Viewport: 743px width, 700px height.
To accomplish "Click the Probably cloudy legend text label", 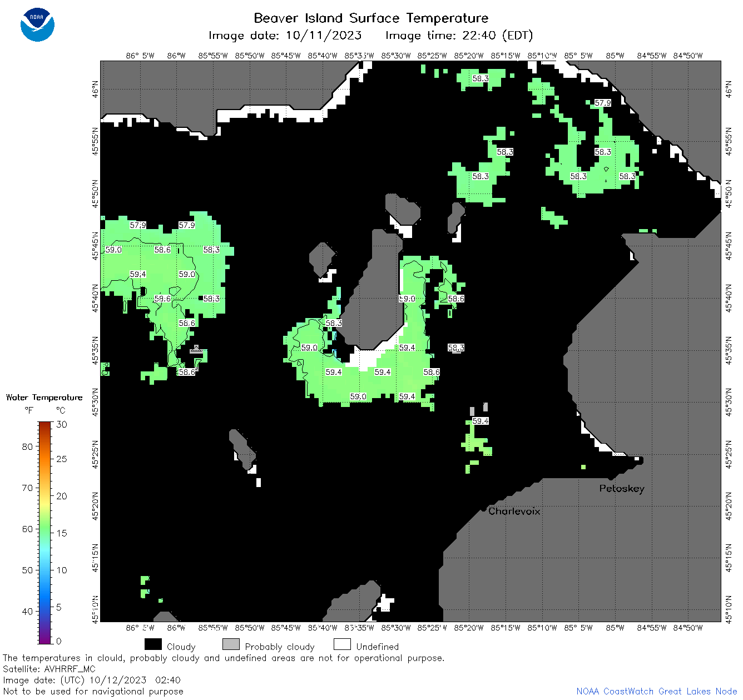I will (280, 647).
